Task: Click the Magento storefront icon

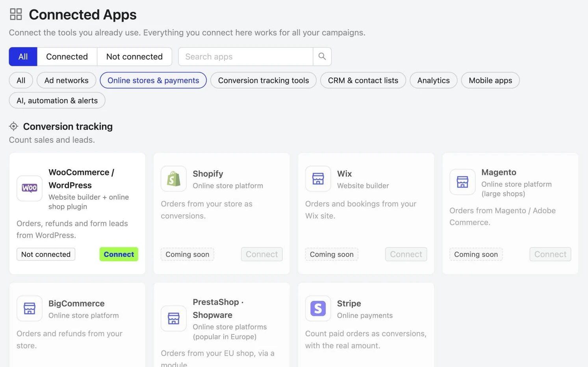Action: coord(462,182)
